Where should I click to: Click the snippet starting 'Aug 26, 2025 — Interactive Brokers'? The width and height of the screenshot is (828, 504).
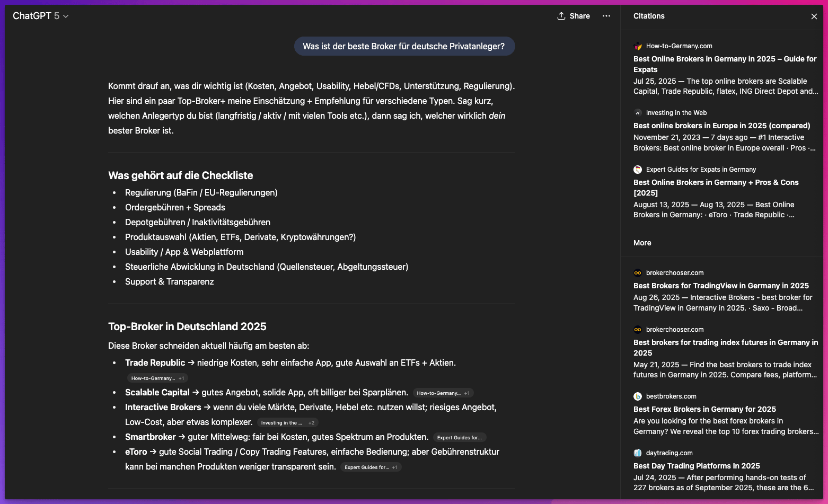[x=723, y=303]
